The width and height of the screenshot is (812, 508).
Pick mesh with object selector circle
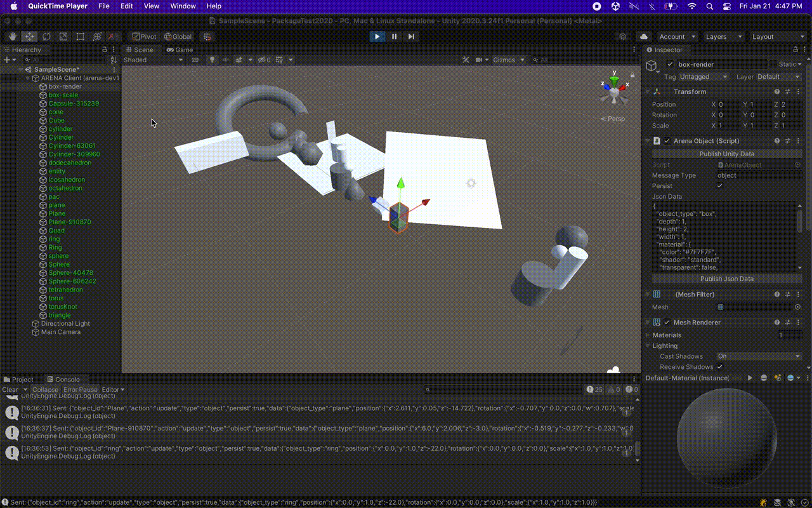click(797, 307)
